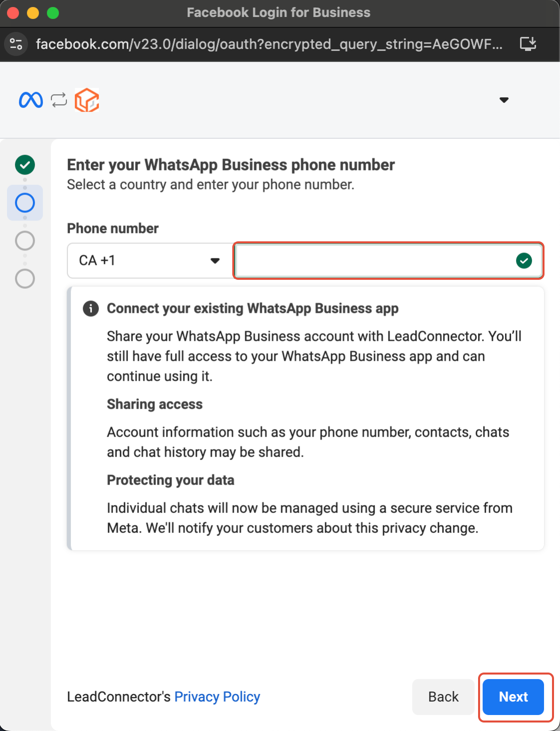Click the 'Phone number' field label
560x731 pixels.
(113, 228)
